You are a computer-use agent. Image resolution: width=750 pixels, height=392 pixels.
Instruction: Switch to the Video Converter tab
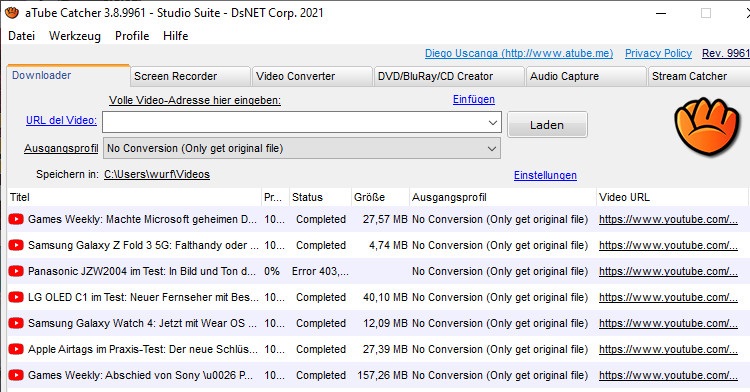(312, 76)
